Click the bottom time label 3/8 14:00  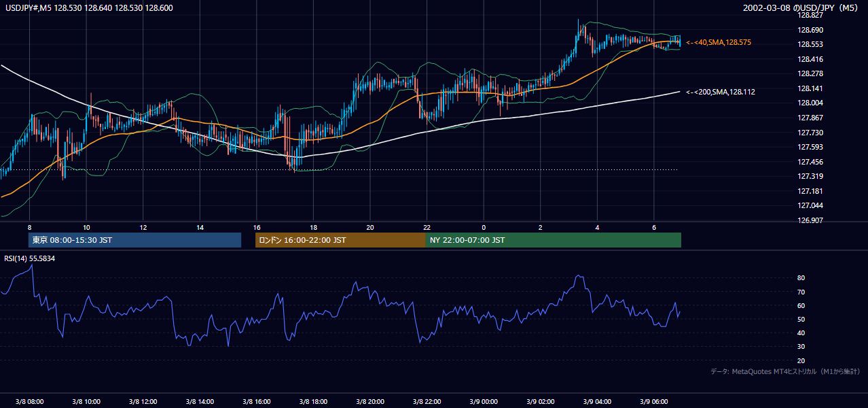[200, 402]
